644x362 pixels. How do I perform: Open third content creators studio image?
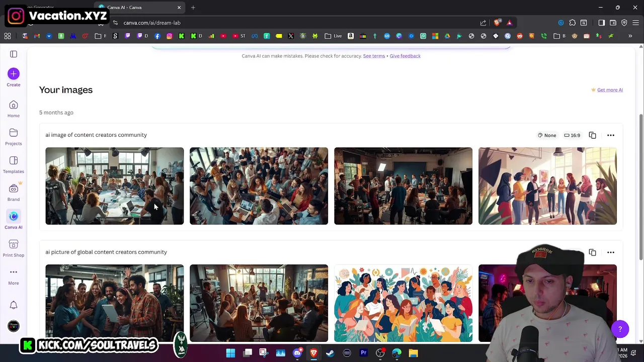tap(403, 186)
